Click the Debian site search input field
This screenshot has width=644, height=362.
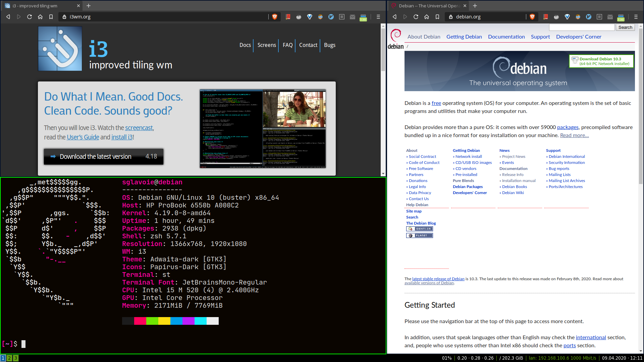pos(582,27)
